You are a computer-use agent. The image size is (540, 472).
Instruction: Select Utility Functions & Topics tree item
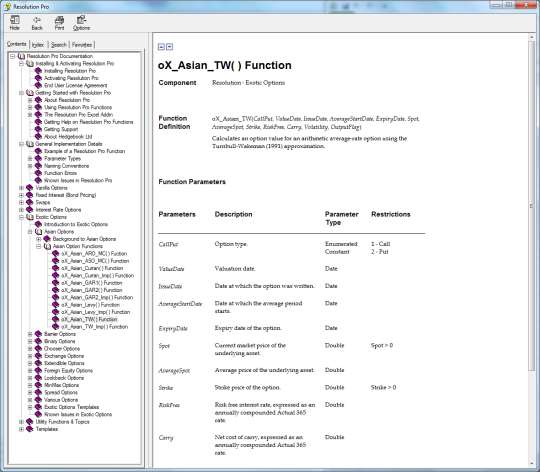click(62, 422)
